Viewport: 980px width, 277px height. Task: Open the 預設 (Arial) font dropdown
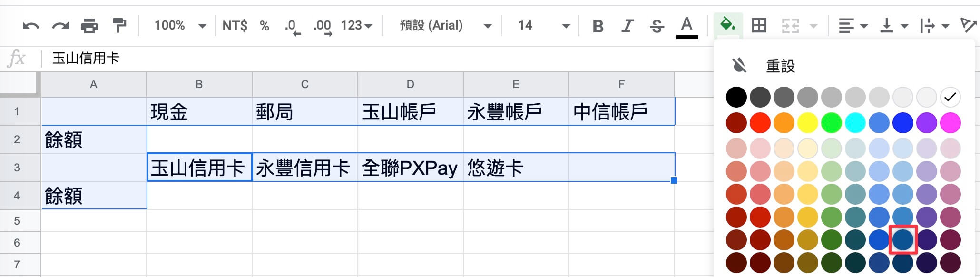(x=445, y=26)
